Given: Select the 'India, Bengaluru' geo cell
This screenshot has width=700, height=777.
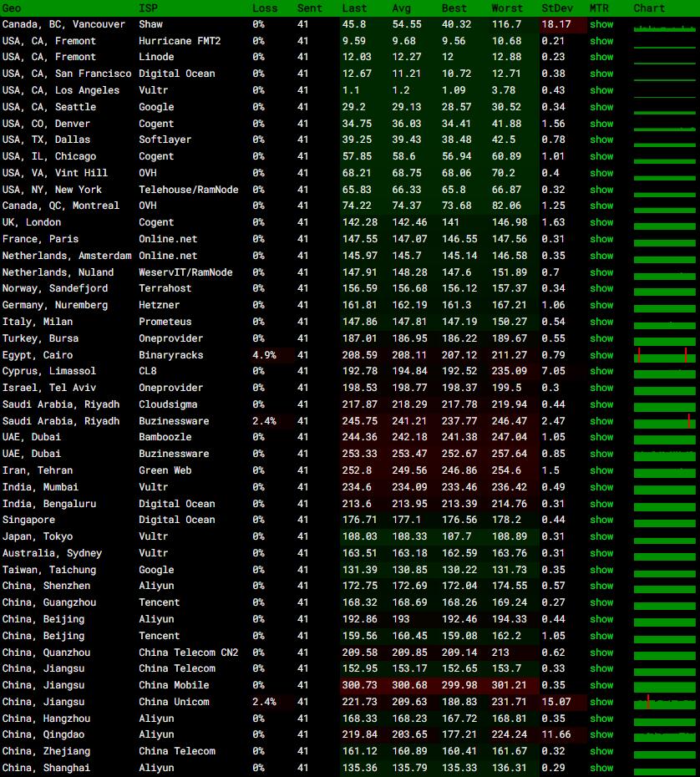Looking at the screenshot, I should click(x=49, y=504).
